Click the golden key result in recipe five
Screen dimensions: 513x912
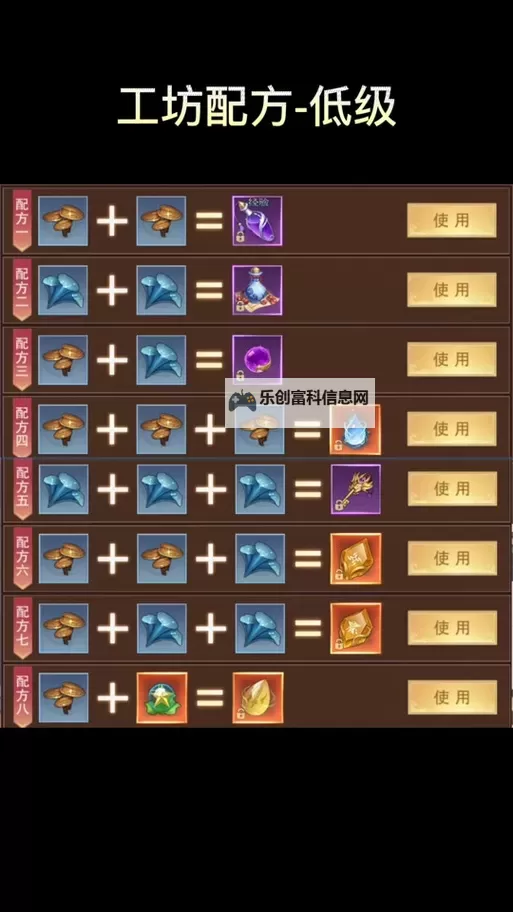click(x=355, y=489)
